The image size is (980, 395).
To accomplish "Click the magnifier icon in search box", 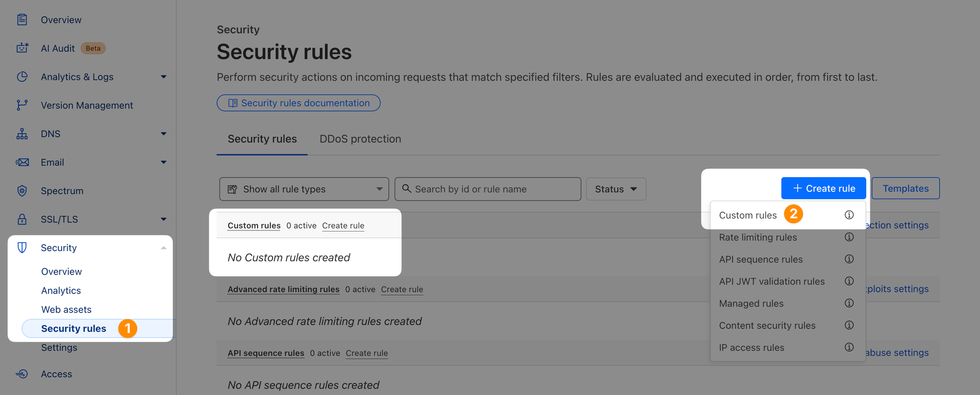I will click(x=407, y=188).
